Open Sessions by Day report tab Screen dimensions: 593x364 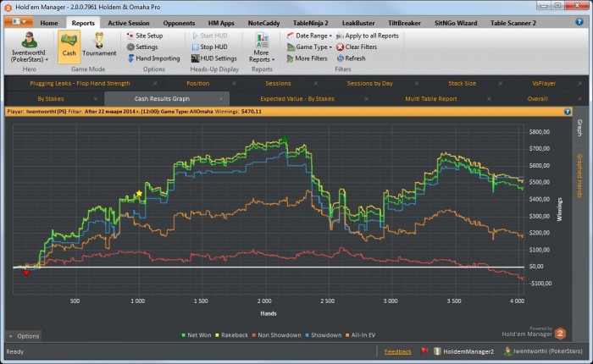(370, 83)
